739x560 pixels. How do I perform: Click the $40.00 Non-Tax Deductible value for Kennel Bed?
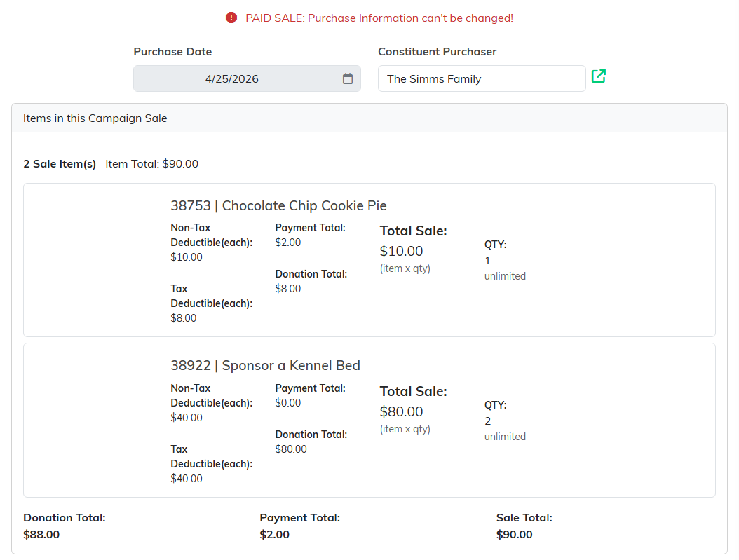[x=187, y=418]
